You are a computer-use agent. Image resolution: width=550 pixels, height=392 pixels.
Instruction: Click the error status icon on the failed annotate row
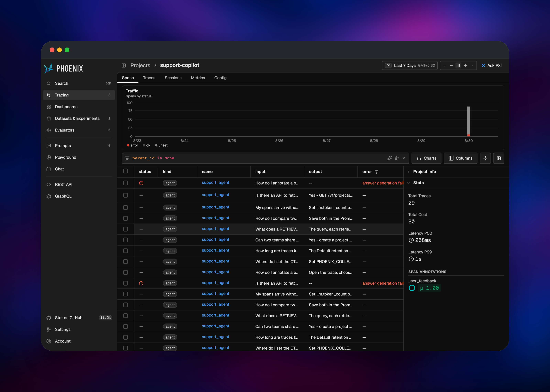tap(141, 183)
